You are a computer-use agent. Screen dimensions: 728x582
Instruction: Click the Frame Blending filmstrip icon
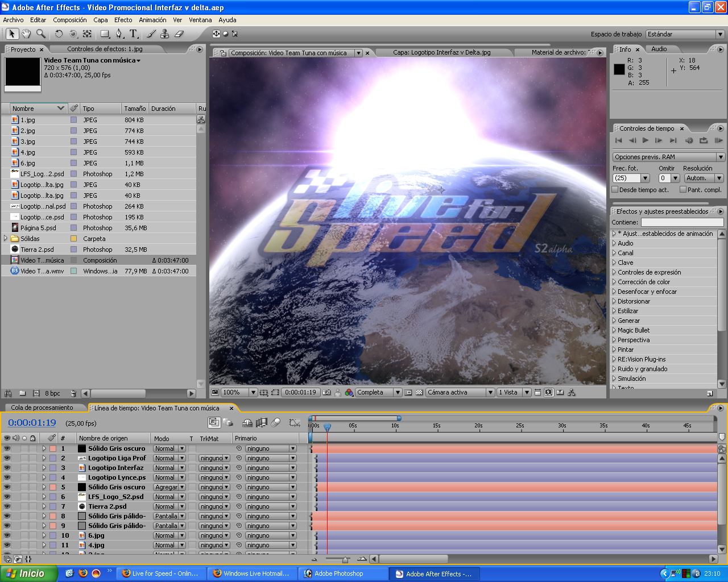point(262,422)
